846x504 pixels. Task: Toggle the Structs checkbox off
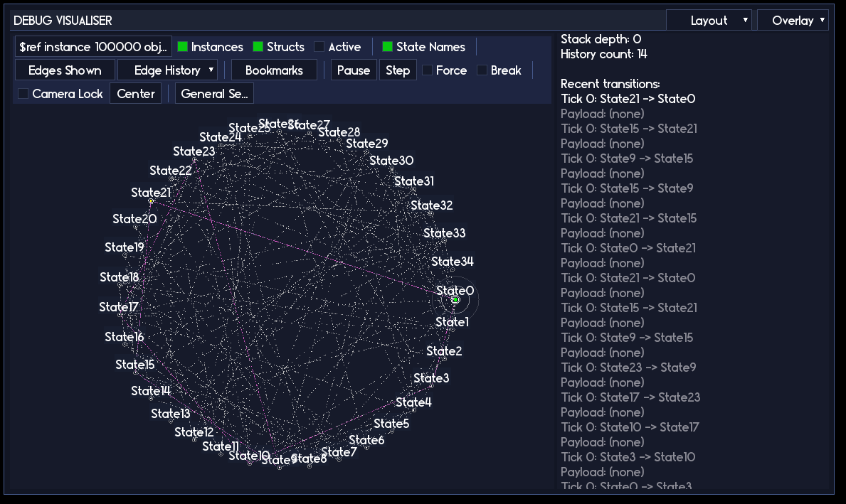point(255,46)
